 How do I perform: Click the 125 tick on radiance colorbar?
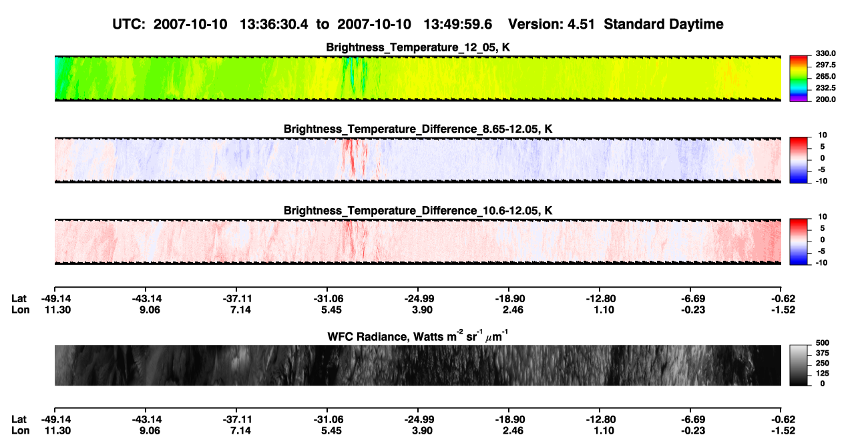coord(822,374)
